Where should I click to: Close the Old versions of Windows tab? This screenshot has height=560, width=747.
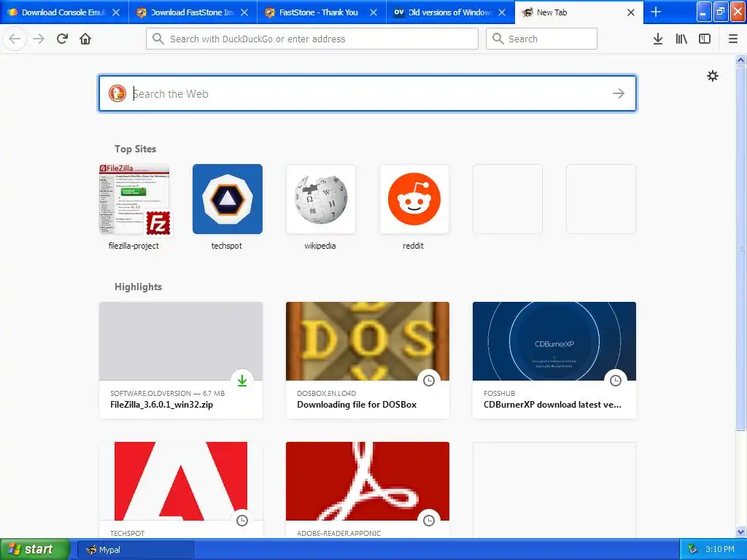(x=502, y=12)
